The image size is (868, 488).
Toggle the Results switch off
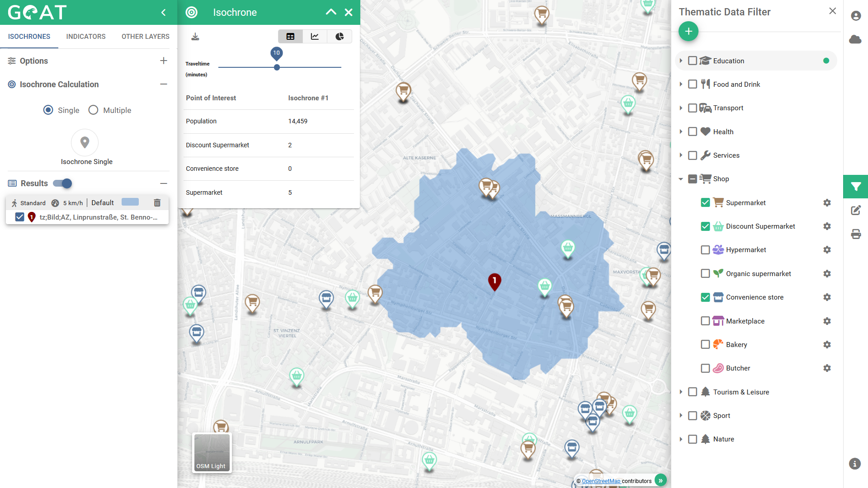[x=63, y=183]
